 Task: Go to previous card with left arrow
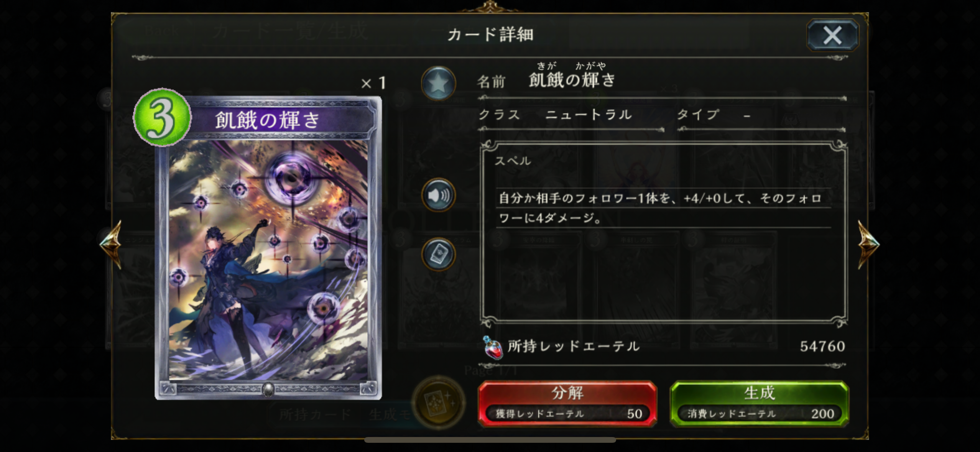(112, 245)
